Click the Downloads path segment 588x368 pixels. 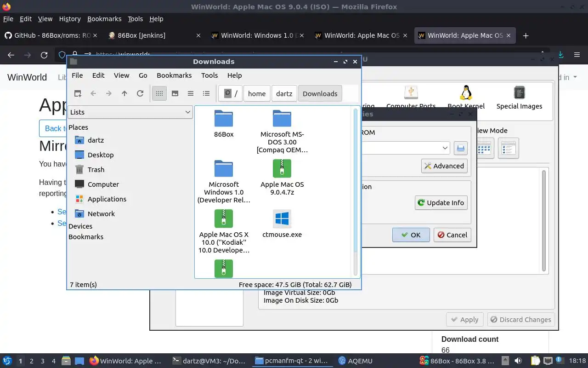pyautogui.click(x=320, y=93)
